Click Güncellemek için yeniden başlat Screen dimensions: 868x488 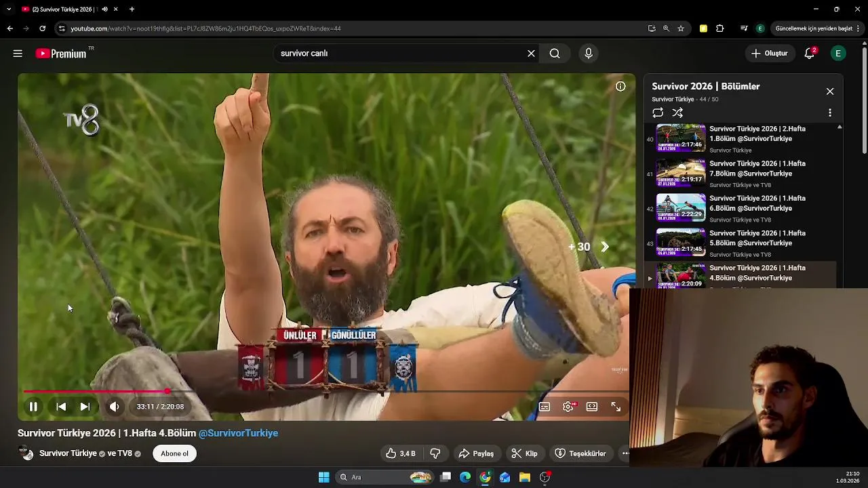(814, 28)
